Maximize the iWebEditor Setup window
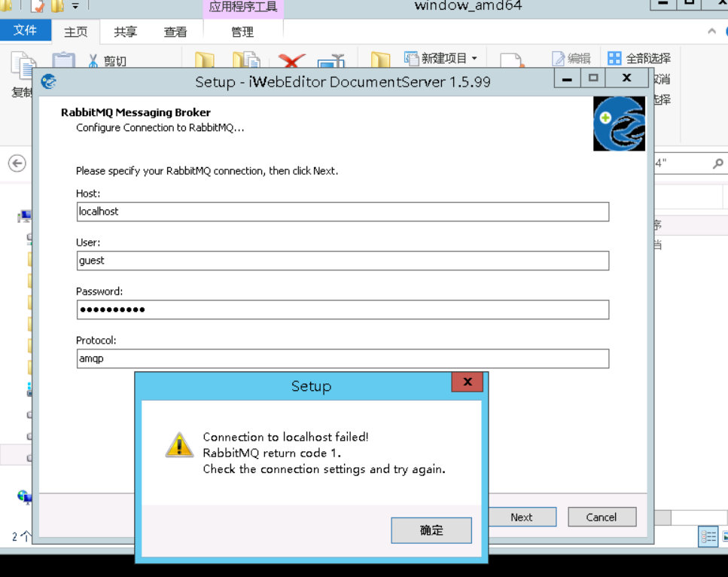Image resolution: width=728 pixels, height=577 pixels. (593, 78)
